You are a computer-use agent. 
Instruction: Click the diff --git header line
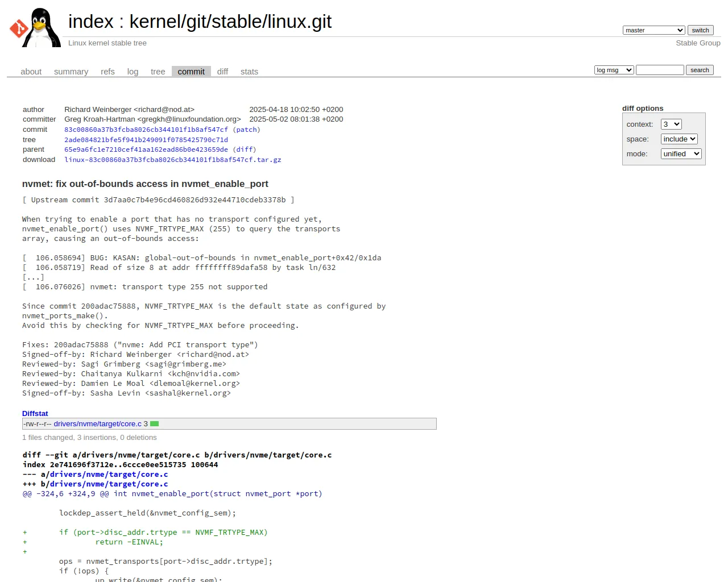pos(177,455)
